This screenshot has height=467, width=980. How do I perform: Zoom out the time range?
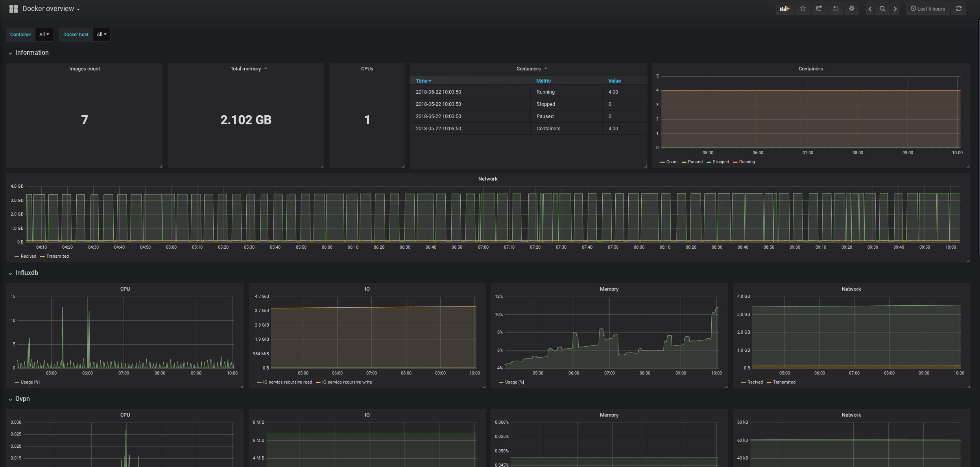pos(882,9)
